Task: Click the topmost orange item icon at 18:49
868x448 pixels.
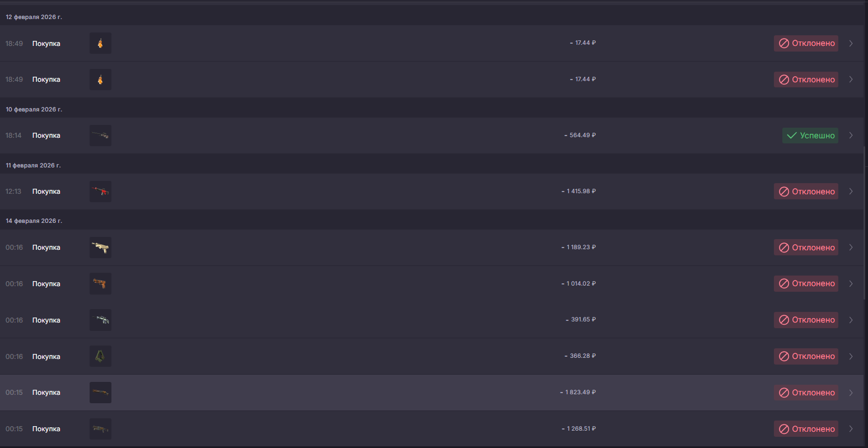Action: [100, 43]
